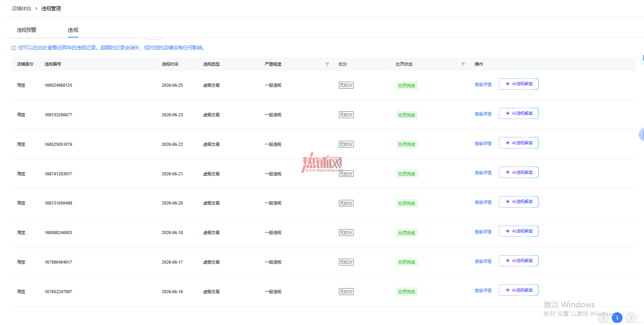
Task: Click AI违规解读 for record 168525051076
Action: [519, 143]
